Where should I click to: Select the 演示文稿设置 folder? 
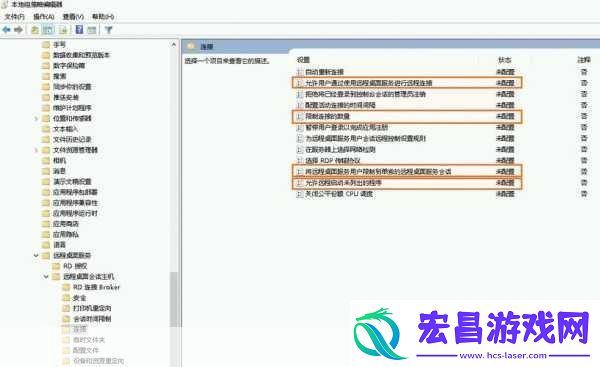[x=72, y=181]
